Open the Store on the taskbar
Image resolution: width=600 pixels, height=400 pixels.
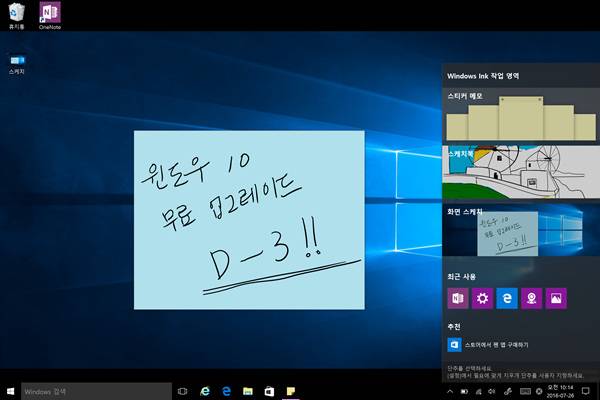point(269,391)
